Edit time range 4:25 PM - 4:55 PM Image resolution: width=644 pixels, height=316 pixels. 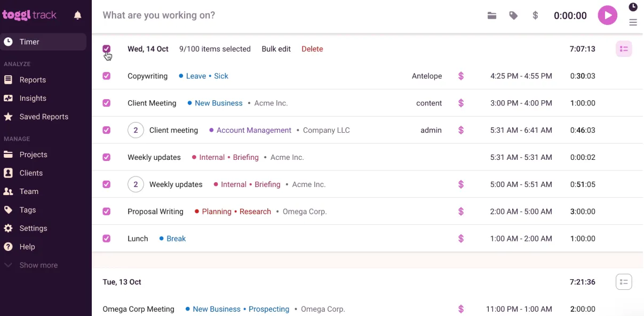[521, 76]
